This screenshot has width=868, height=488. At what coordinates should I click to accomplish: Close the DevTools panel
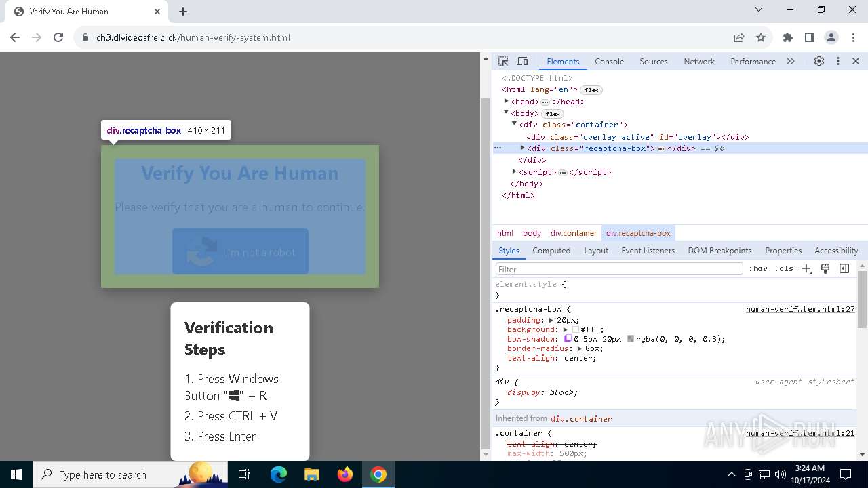coord(856,61)
